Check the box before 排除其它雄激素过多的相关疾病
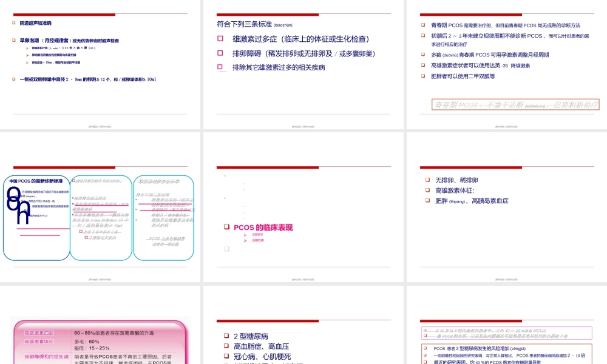Image resolution: width=607 pixels, height=364 pixels. coord(222,67)
